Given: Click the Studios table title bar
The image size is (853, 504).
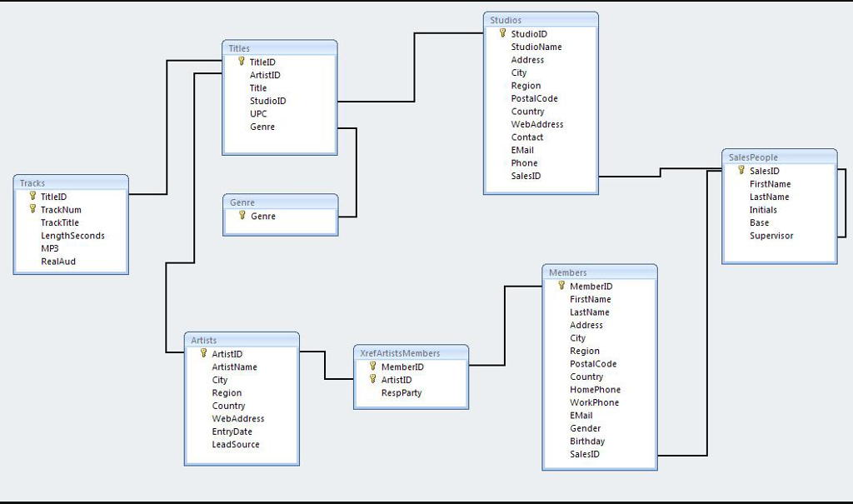Looking at the screenshot, I should tap(540, 18).
